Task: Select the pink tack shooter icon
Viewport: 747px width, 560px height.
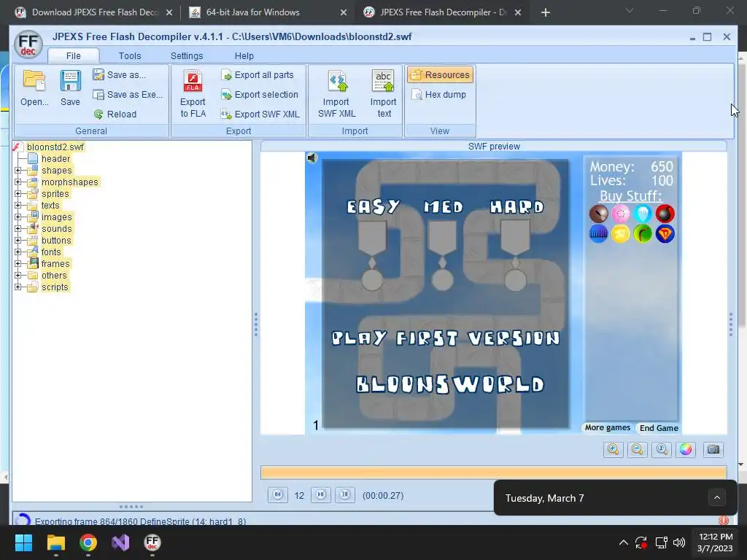Action: click(x=620, y=214)
